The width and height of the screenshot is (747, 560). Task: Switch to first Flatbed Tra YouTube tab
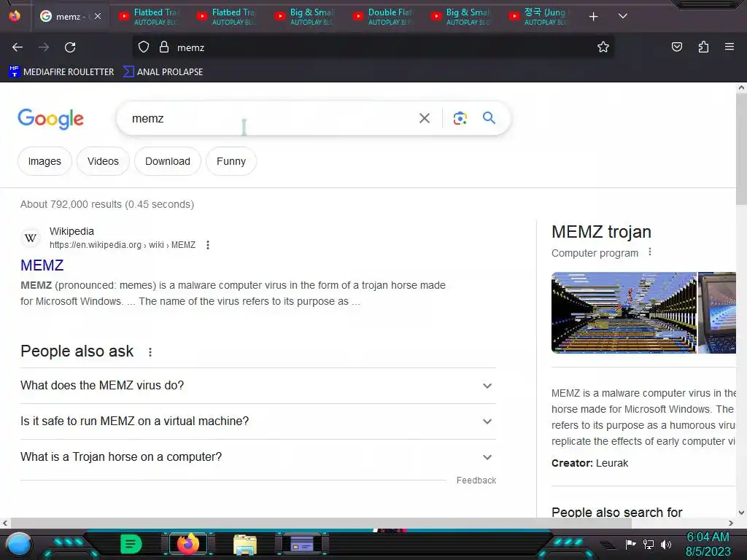[x=149, y=17]
